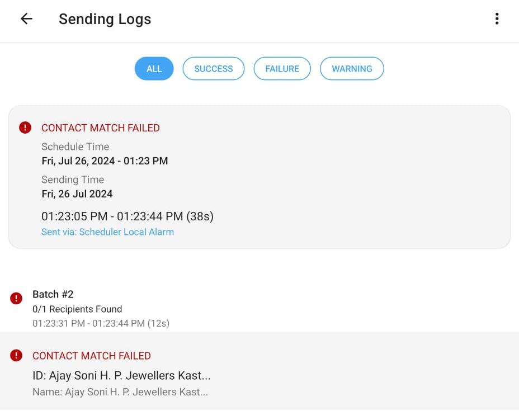Select the SUCCESS filter chip

coord(214,68)
